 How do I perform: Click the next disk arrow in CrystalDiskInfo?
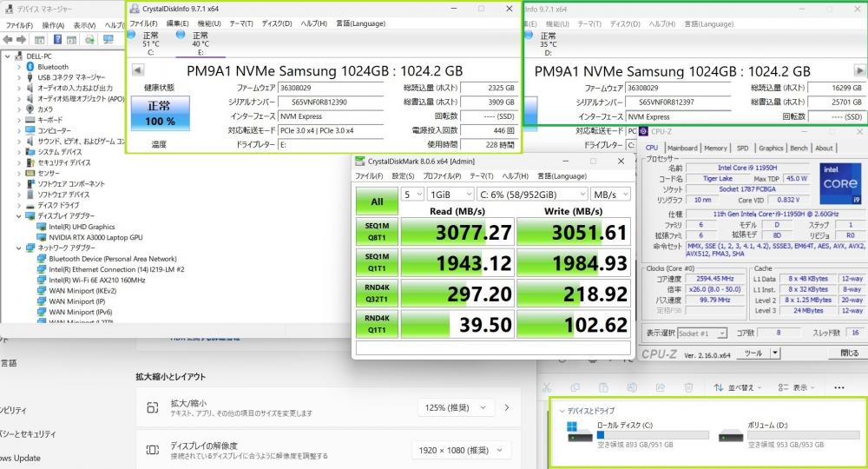[859, 70]
